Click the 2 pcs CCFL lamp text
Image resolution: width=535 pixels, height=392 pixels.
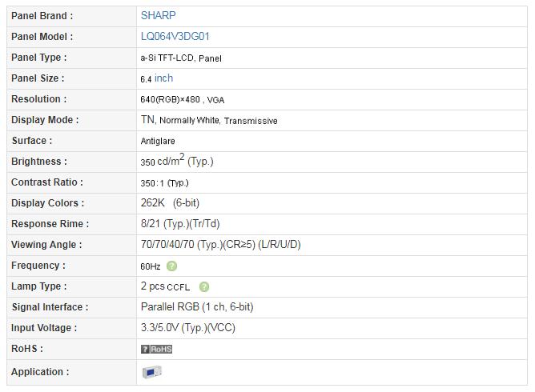click(x=165, y=286)
